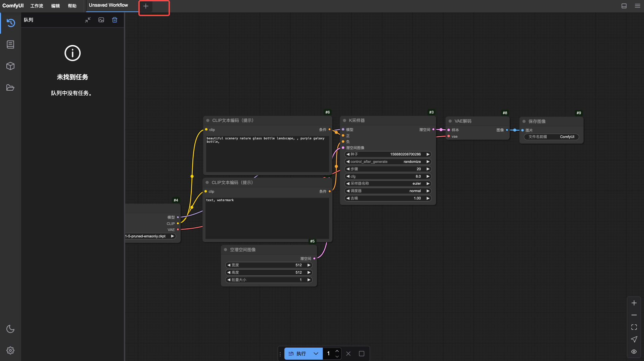Image resolution: width=644 pixels, height=361 pixels.
Task: Click the cfg 8.0 value slider
Action: [x=388, y=177]
